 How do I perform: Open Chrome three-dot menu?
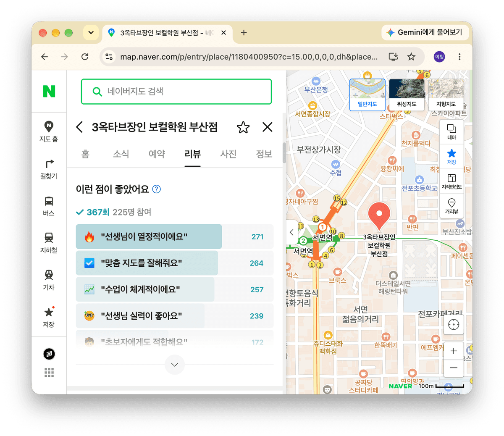459,57
